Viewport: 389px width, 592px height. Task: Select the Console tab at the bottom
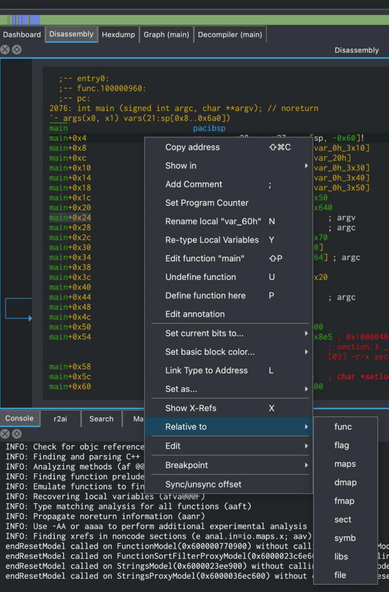(x=20, y=418)
